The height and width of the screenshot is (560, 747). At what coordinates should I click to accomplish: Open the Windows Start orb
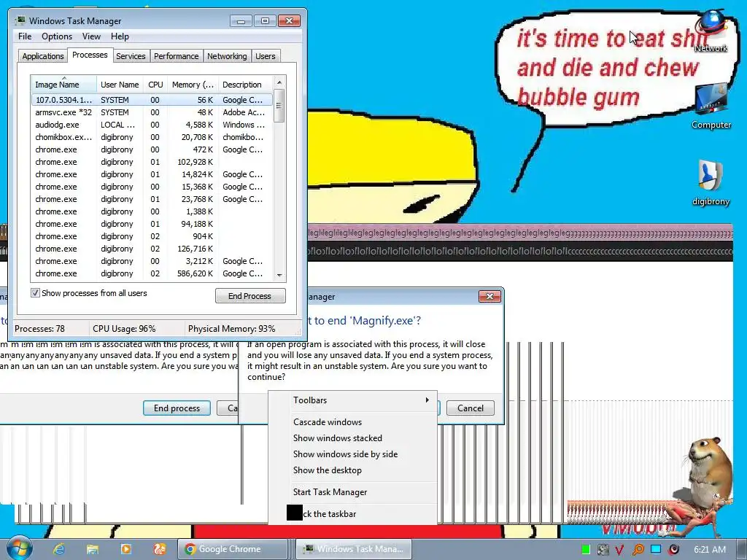click(x=19, y=548)
